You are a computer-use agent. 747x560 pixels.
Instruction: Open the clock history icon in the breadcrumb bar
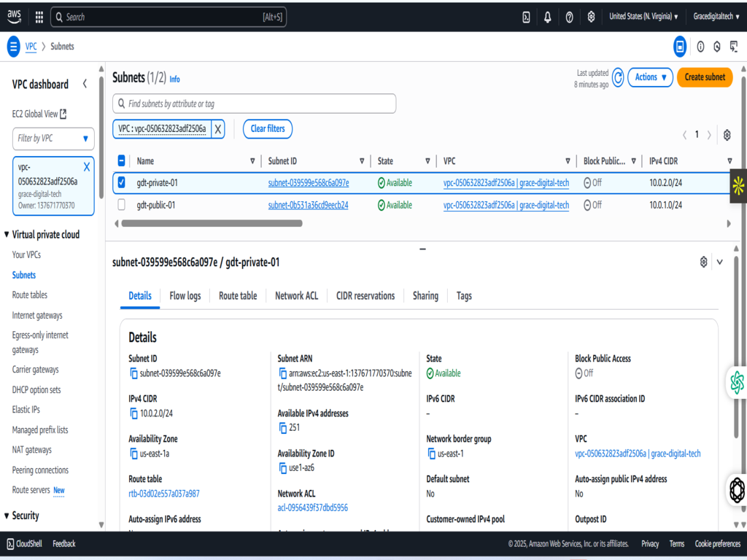coord(717,47)
